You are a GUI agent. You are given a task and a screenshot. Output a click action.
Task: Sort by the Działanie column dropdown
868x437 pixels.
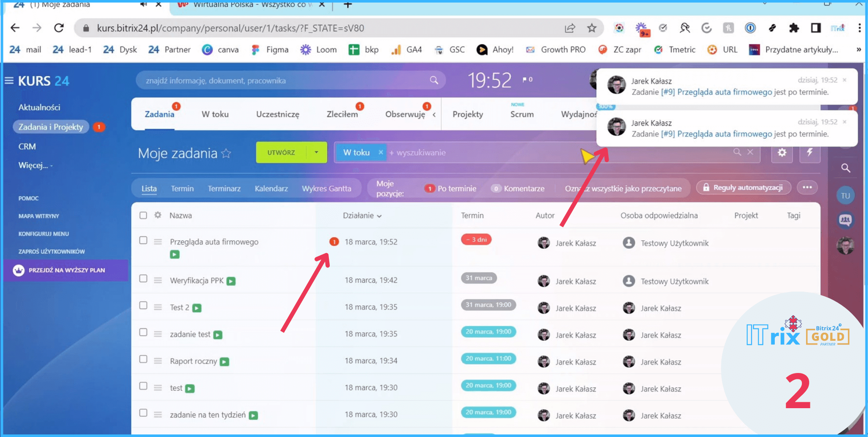(x=362, y=216)
